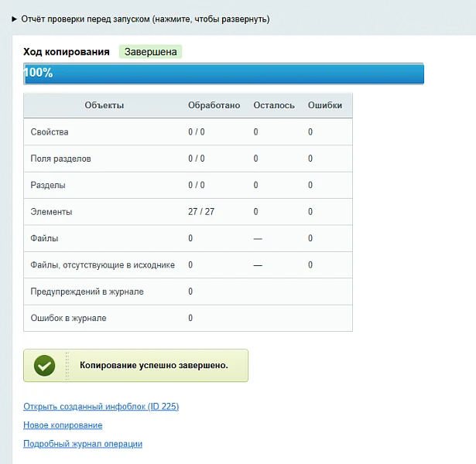Click the 0 / 0 value in Свойства row

197,132
